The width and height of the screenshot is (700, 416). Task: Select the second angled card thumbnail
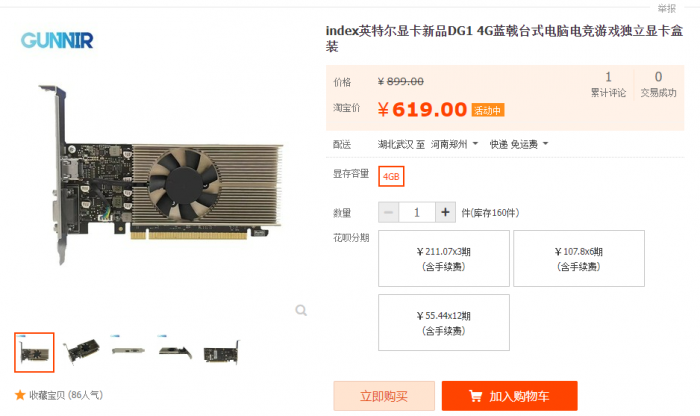81,352
